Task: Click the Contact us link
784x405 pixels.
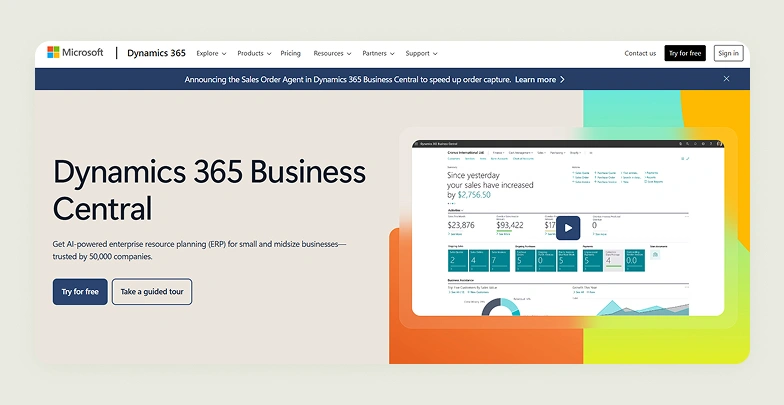Action: click(640, 54)
